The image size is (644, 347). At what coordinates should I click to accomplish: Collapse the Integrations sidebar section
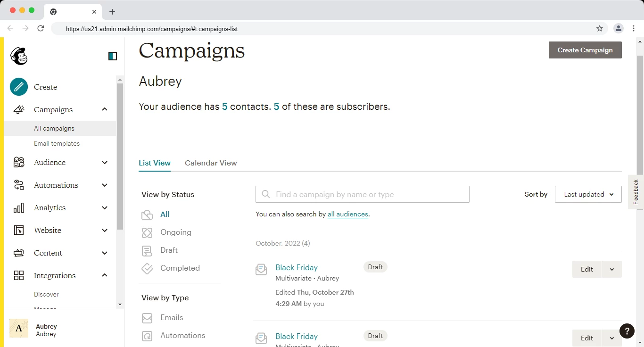coord(105,275)
